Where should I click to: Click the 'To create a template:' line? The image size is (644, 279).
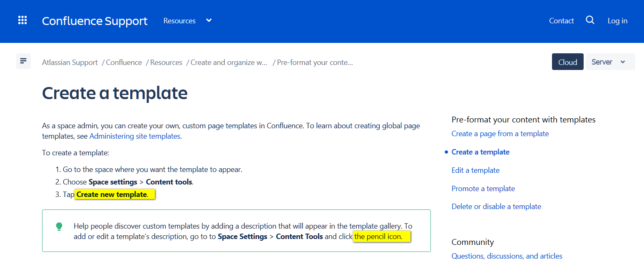pos(75,153)
